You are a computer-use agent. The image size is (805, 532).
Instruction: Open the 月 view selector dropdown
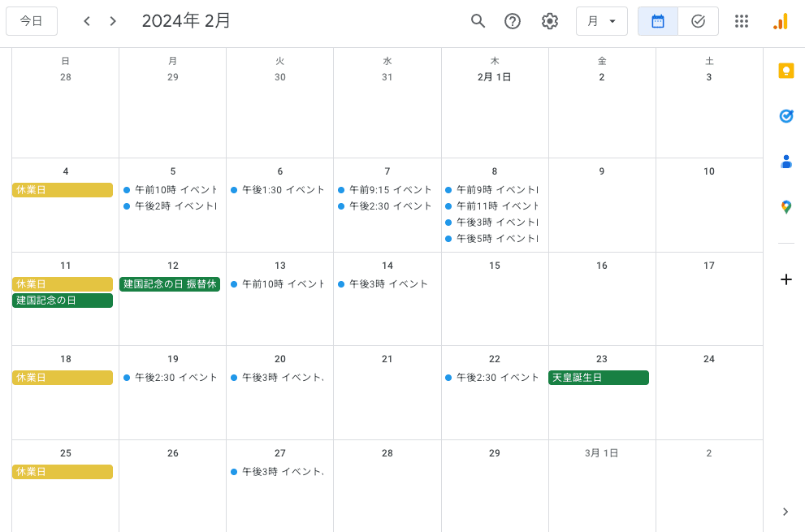[602, 21]
